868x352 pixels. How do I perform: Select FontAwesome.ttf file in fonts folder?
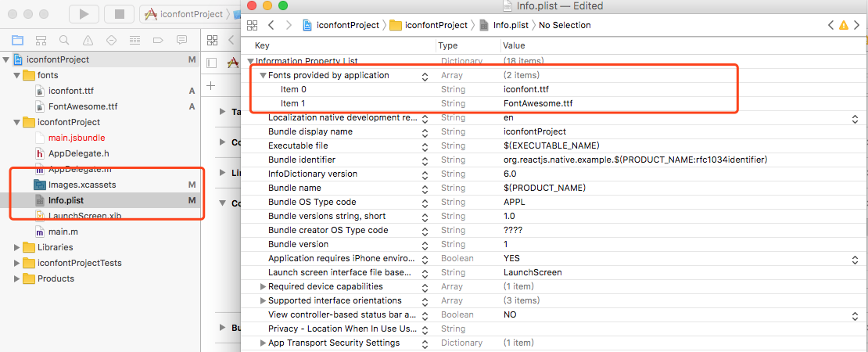82,106
